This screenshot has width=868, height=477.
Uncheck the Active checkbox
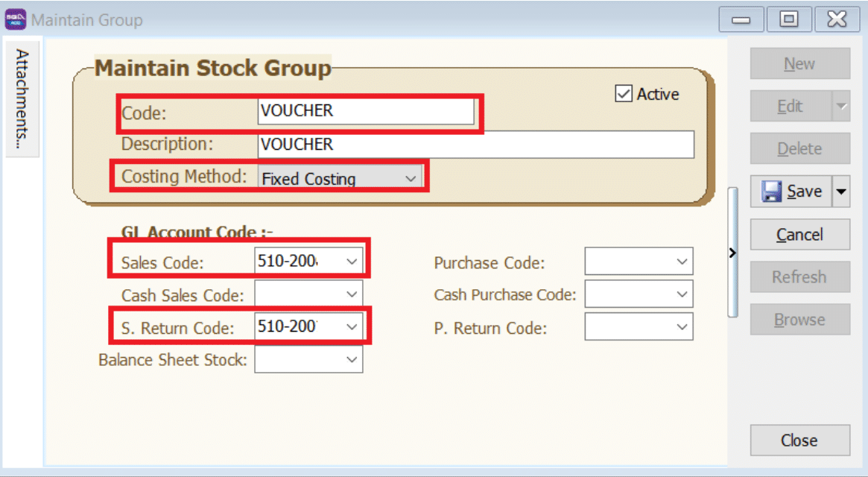click(623, 95)
